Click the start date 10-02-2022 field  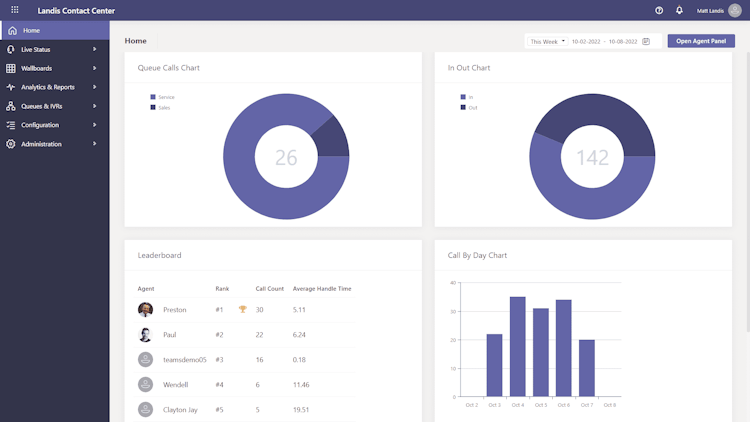586,42
